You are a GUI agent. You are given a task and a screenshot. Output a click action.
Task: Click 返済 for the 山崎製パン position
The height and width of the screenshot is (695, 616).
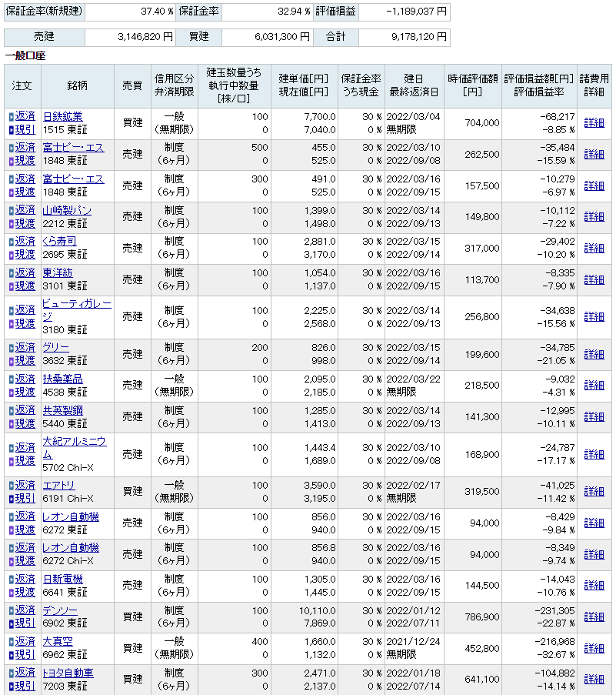[25, 210]
